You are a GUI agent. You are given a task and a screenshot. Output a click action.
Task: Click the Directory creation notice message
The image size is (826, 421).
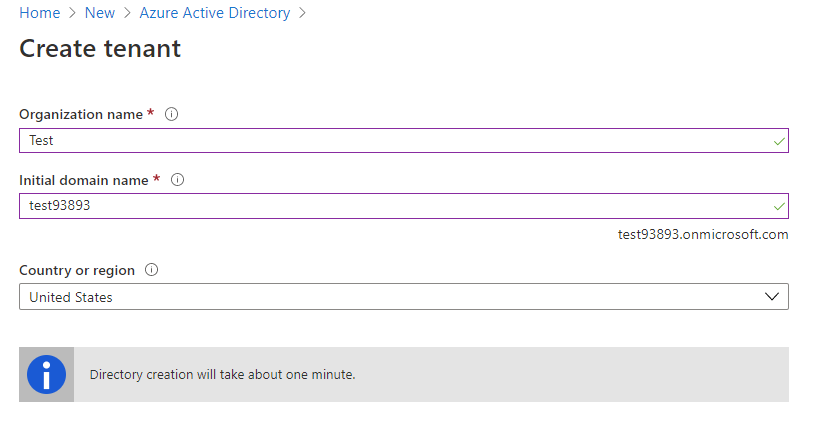click(222, 376)
